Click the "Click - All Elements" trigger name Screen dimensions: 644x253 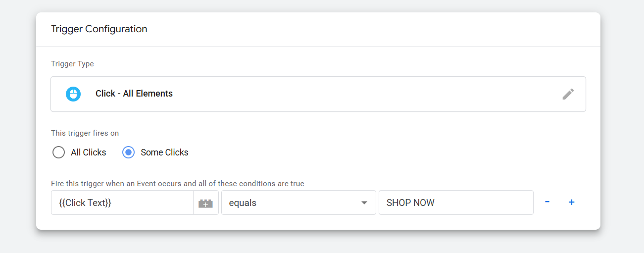coord(134,94)
